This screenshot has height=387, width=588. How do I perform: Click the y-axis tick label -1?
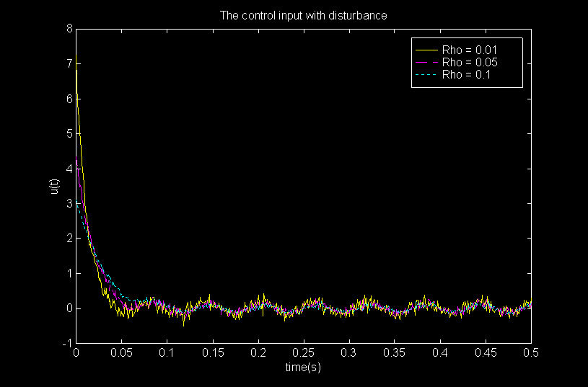coord(67,344)
